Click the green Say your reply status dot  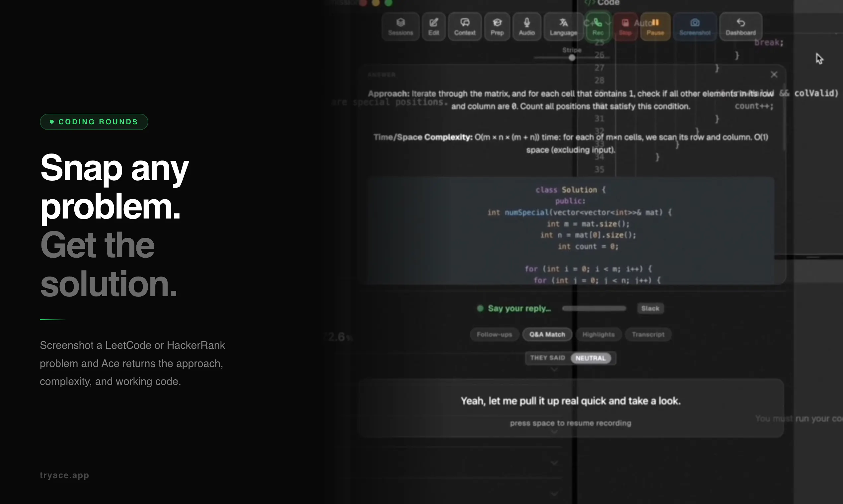480,308
